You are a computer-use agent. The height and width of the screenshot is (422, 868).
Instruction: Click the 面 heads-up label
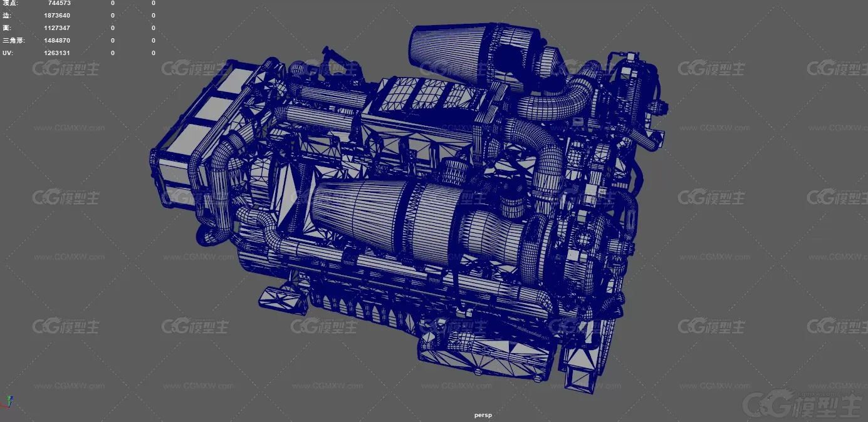[6, 28]
